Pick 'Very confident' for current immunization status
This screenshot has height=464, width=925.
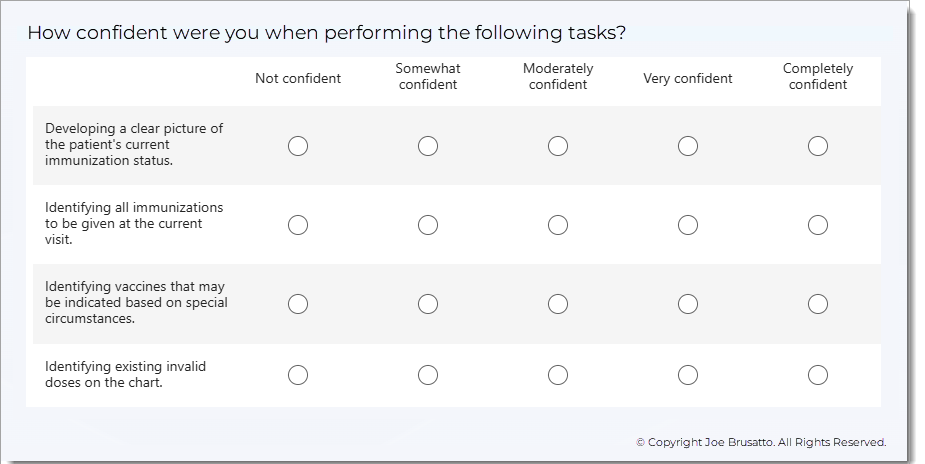pyautogui.click(x=688, y=146)
